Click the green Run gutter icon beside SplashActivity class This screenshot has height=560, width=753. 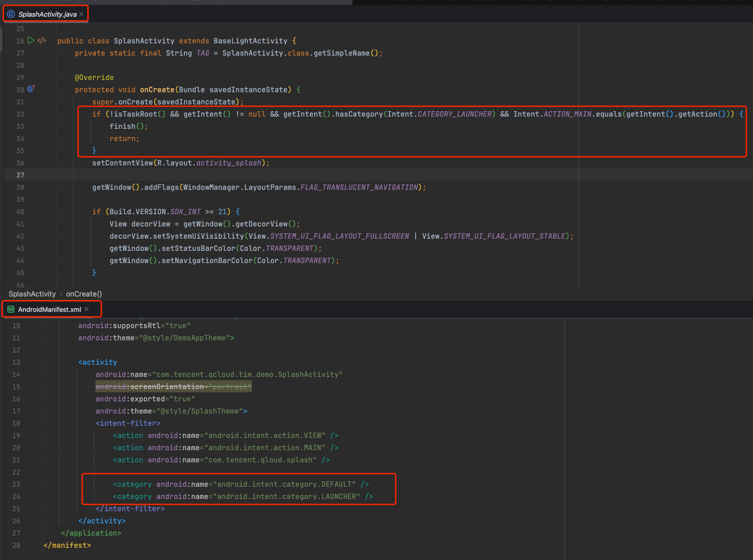click(31, 40)
